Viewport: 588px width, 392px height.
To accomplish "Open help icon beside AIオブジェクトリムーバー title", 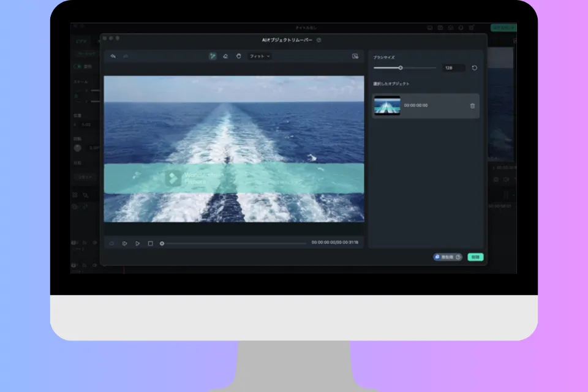I will [x=319, y=40].
